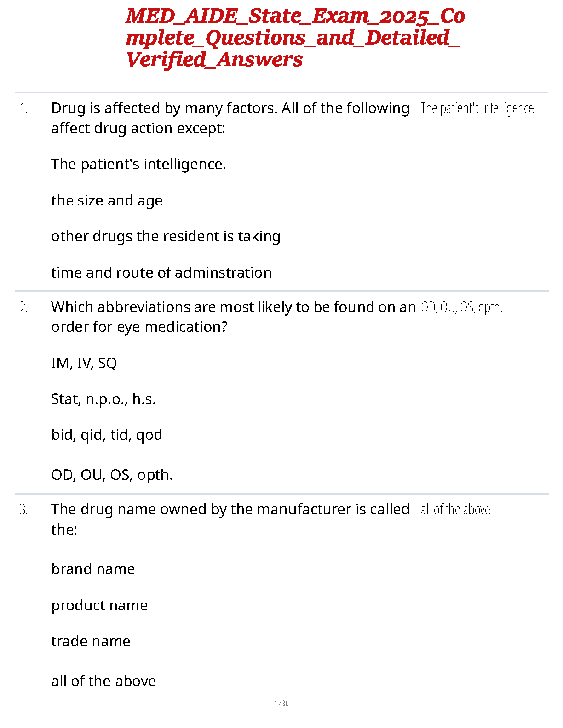
Task: Click the question text about drug action factors
Action: click(230, 118)
